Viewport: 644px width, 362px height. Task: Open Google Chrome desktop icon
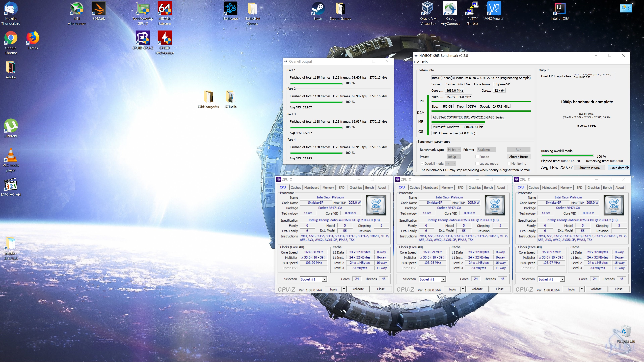coord(11,43)
